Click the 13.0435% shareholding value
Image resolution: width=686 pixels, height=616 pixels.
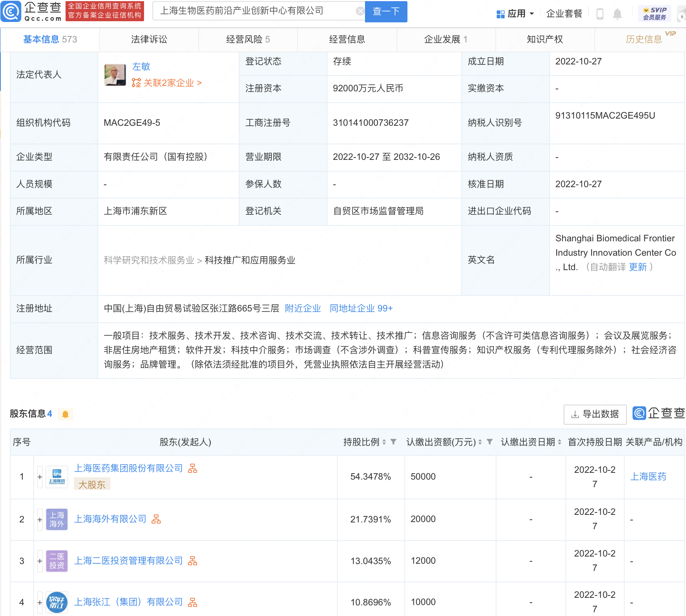(371, 561)
